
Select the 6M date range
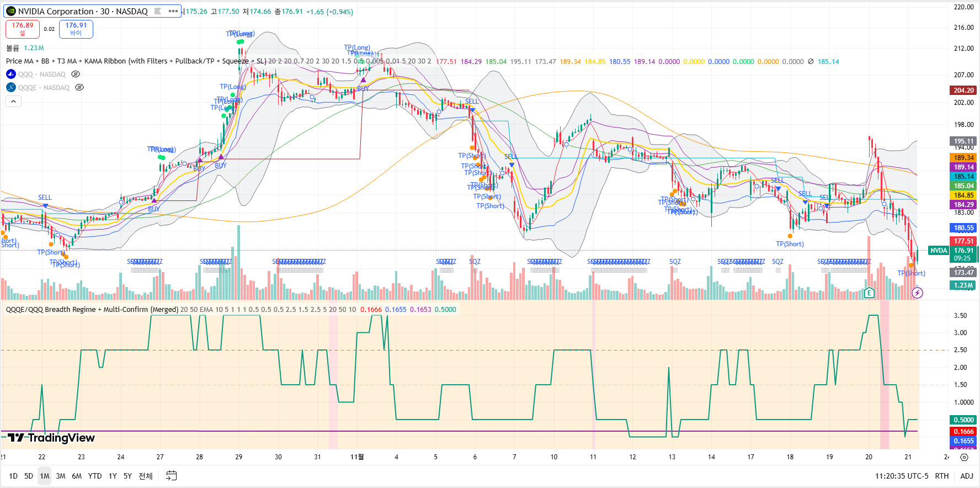77,476
